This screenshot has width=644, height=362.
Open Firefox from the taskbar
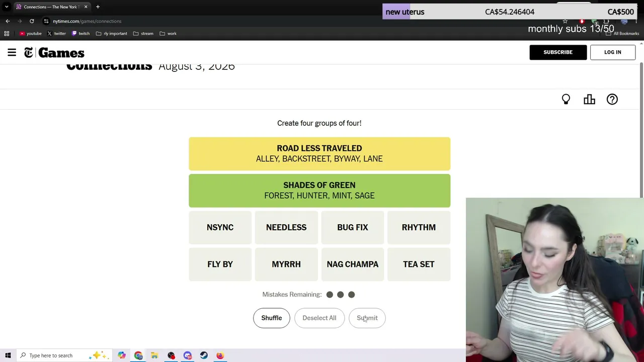click(x=220, y=355)
